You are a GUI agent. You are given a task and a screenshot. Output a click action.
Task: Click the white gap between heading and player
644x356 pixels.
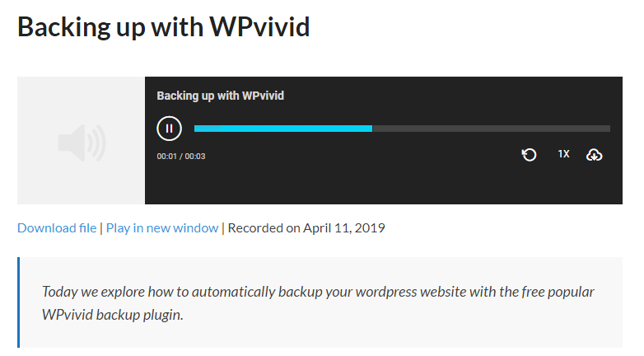pos(320,59)
